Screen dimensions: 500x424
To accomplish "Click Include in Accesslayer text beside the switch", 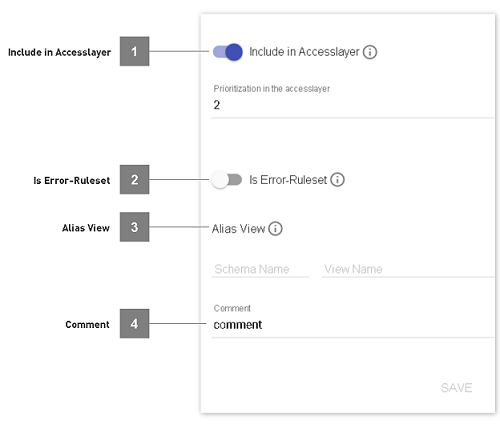I will coord(304,52).
